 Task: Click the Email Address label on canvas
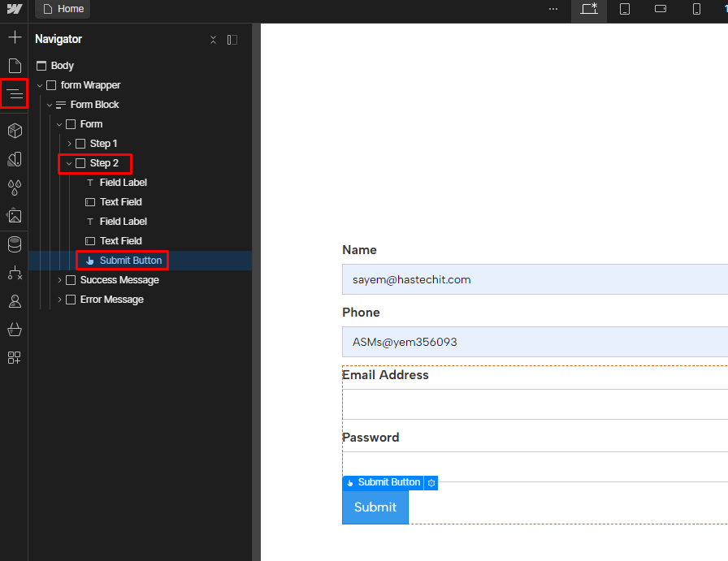tap(385, 375)
